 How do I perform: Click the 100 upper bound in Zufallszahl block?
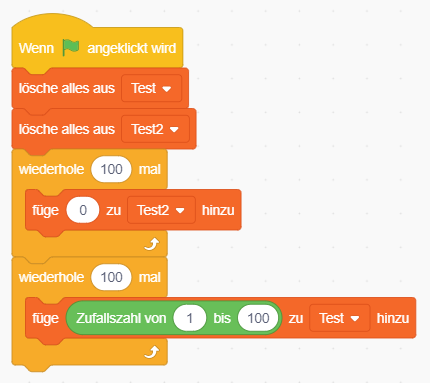pyautogui.click(x=258, y=318)
